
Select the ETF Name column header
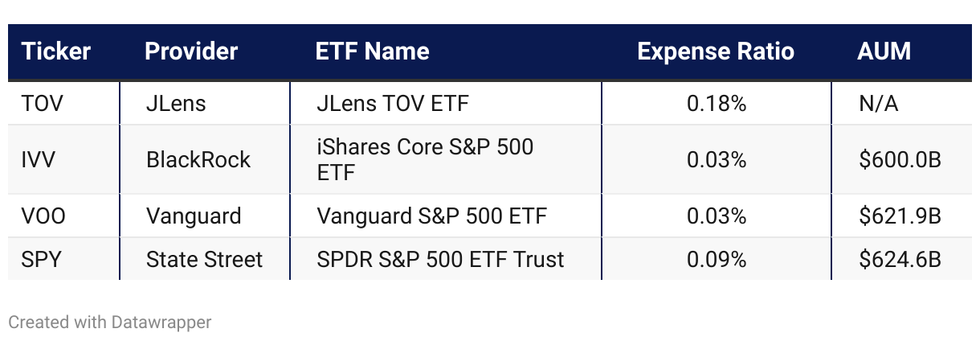pos(373,52)
